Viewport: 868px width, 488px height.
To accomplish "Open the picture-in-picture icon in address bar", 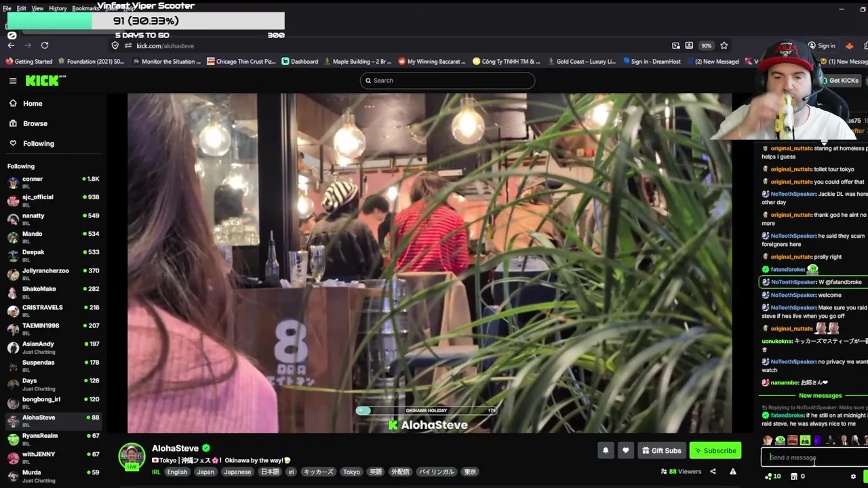I will (676, 45).
